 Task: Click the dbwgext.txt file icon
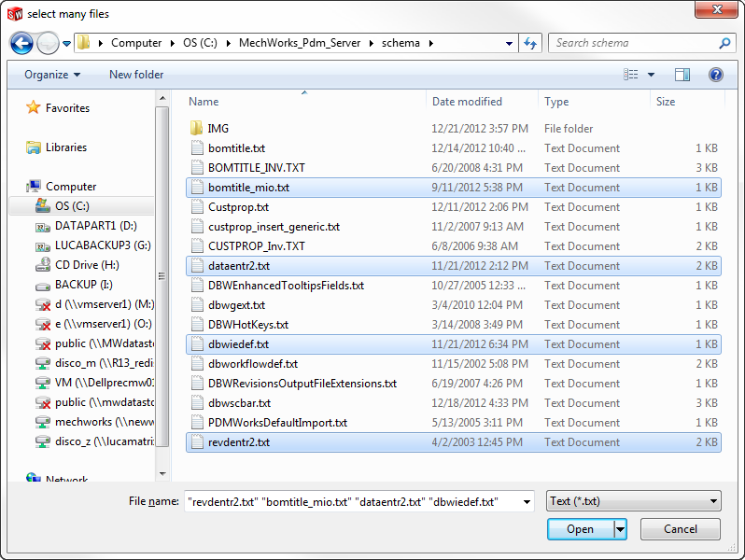click(x=197, y=305)
